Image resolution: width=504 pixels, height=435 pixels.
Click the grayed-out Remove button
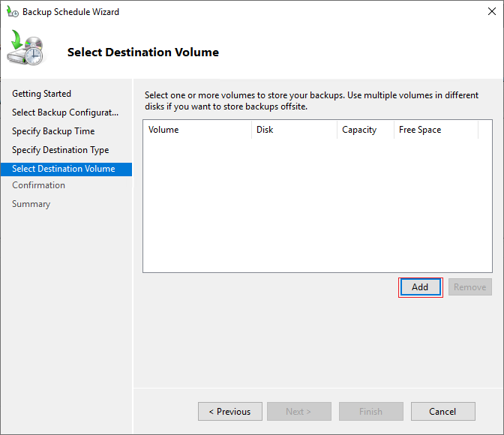(x=470, y=287)
